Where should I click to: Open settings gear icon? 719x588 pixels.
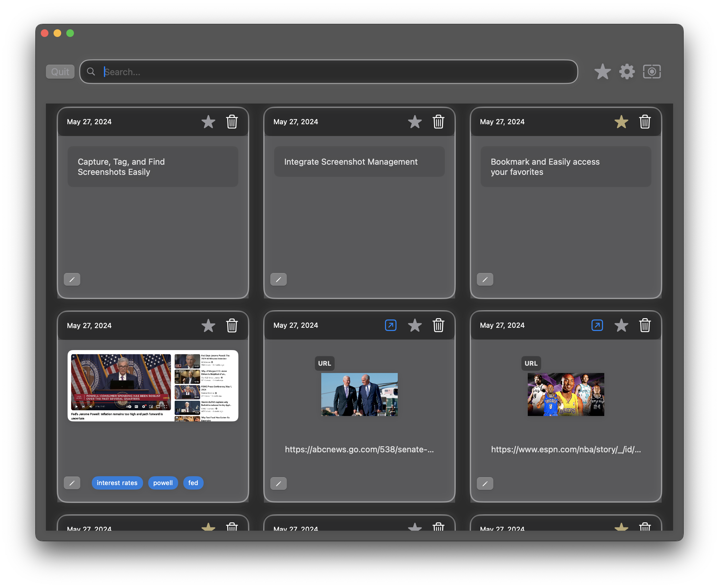click(x=627, y=72)
